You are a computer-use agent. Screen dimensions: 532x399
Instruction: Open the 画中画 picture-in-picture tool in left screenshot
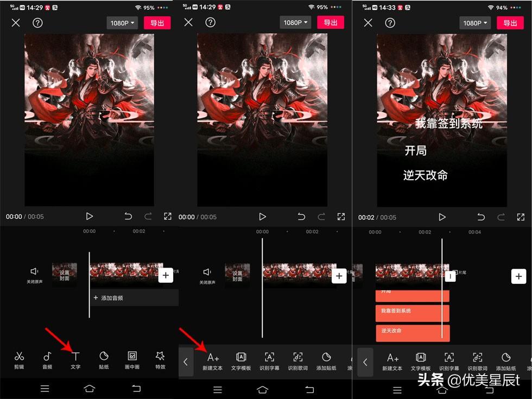pos(132,360)
